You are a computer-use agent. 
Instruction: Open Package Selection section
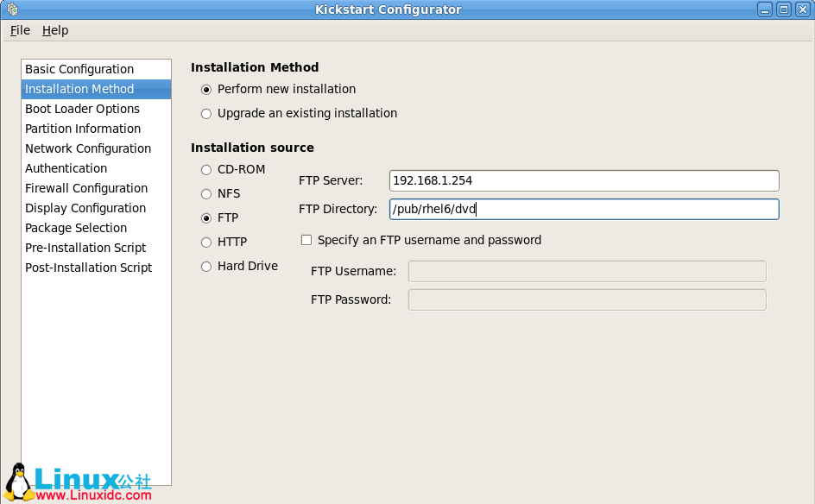[96, 228]
